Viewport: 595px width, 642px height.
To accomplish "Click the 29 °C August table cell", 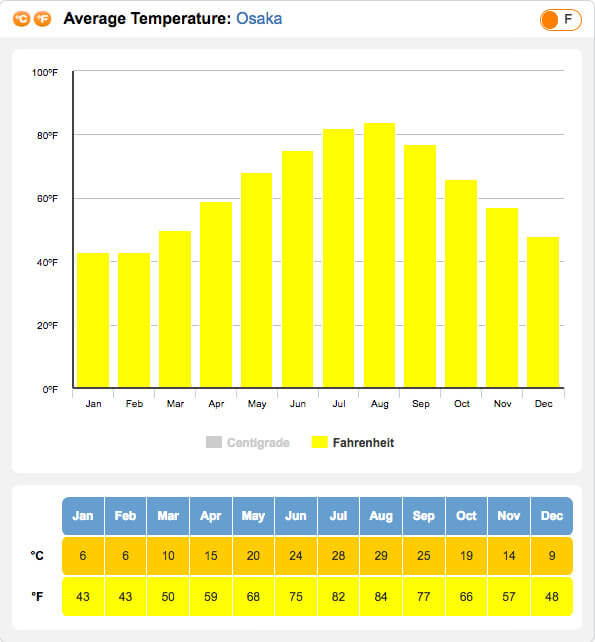I will coord(381,556).
